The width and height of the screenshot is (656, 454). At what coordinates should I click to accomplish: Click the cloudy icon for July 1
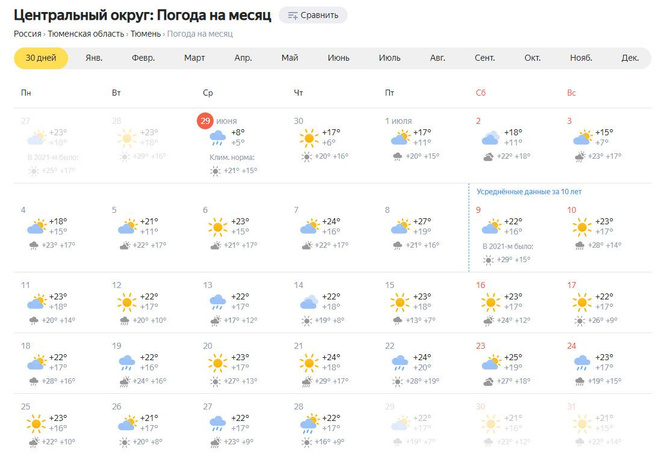[x=399, y=138]
